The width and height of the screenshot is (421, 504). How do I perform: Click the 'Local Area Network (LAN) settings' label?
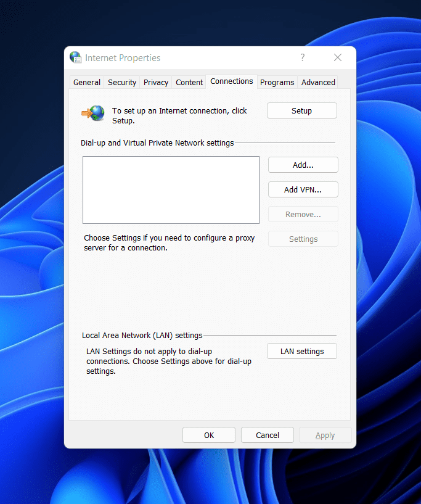click(x=142, y=335)
